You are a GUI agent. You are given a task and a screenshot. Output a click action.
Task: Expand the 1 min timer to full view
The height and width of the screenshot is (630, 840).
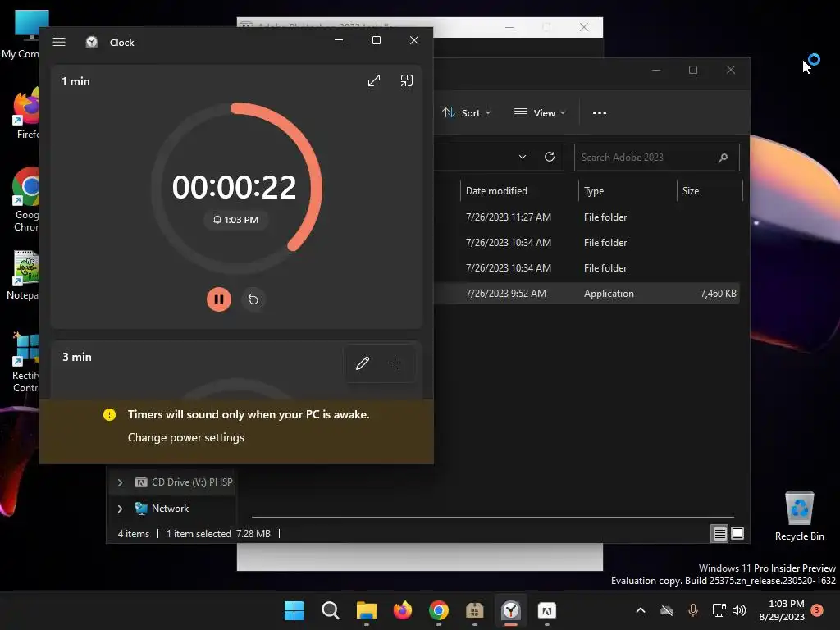click(x=374, y=81)
